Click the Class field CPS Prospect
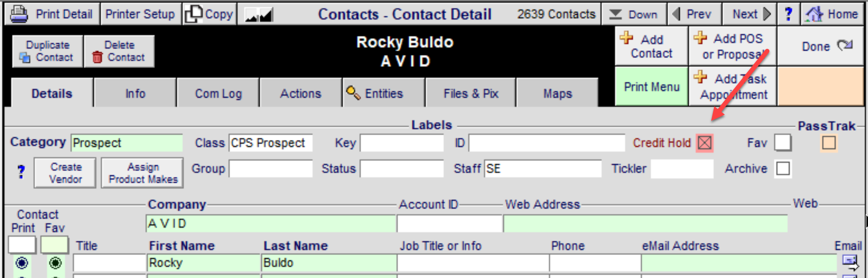Image resolution: width=868 pixels, height=278 pixels. 271,143
